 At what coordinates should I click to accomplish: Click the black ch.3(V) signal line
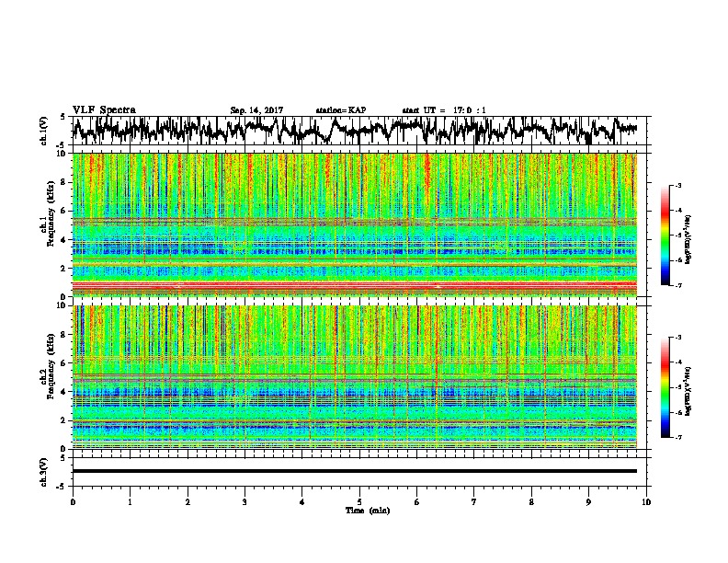pyautogui.click(x=355, y=471)
